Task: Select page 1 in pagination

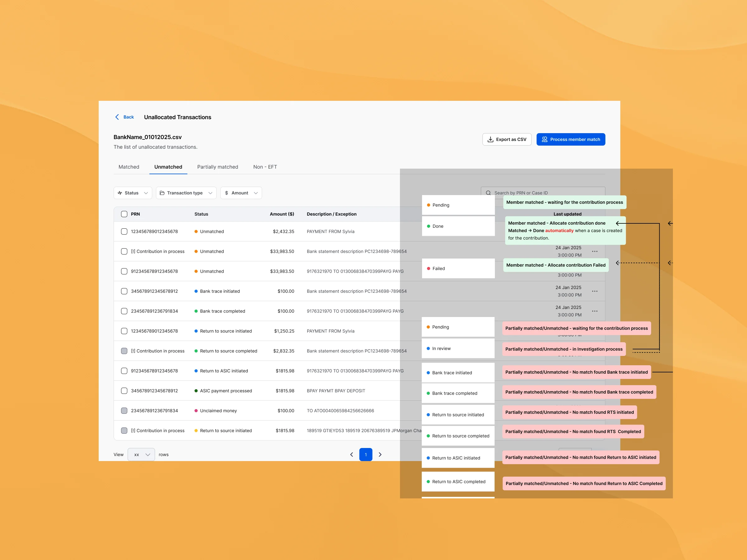Action: point(366,455)
